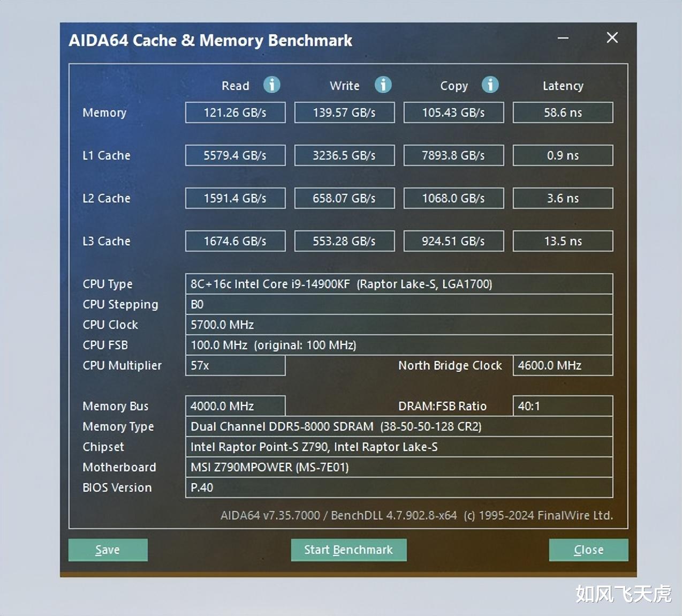
Task: Click the DRAM:FSB Ratio 40:1 field
Action: (x=563, y=406)
